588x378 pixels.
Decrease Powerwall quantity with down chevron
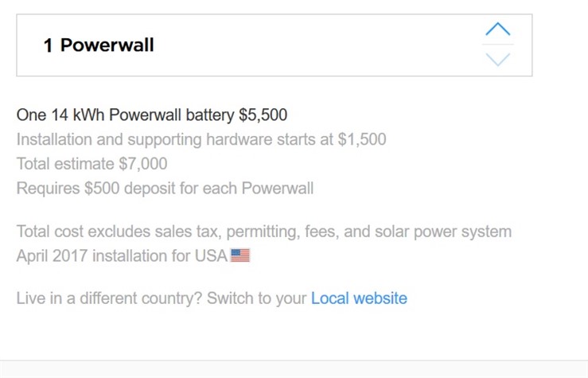tap(497, 59)
